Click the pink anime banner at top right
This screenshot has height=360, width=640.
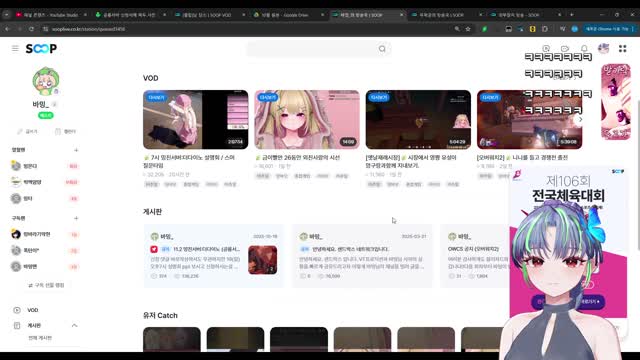616,102
